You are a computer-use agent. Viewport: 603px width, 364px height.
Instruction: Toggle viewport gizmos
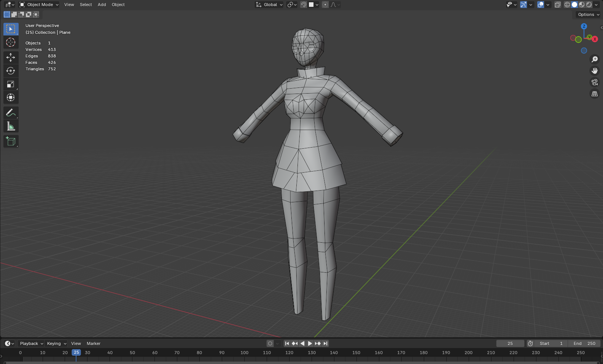(524, 5)
